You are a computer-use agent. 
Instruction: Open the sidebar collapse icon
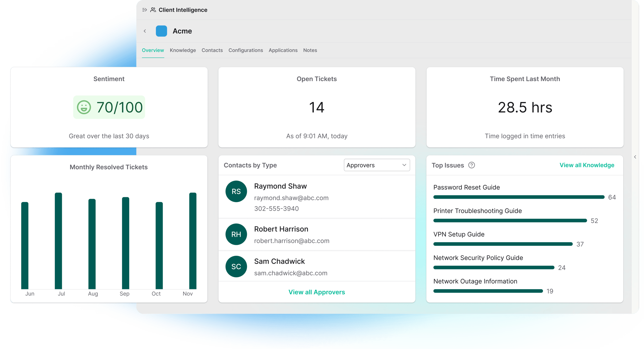pyautogui.click(x=144, y=10)
